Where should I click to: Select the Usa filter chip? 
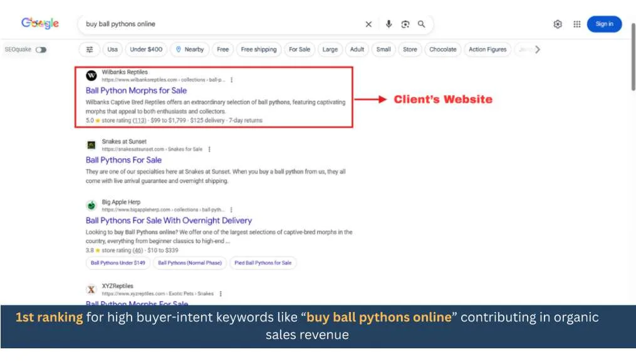(x=112, y=49)
